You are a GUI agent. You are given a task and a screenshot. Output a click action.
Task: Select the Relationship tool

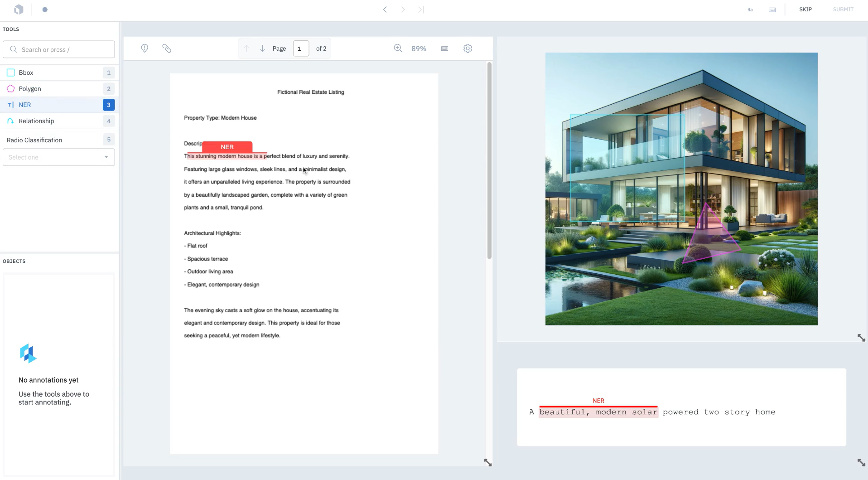point(59,121)
